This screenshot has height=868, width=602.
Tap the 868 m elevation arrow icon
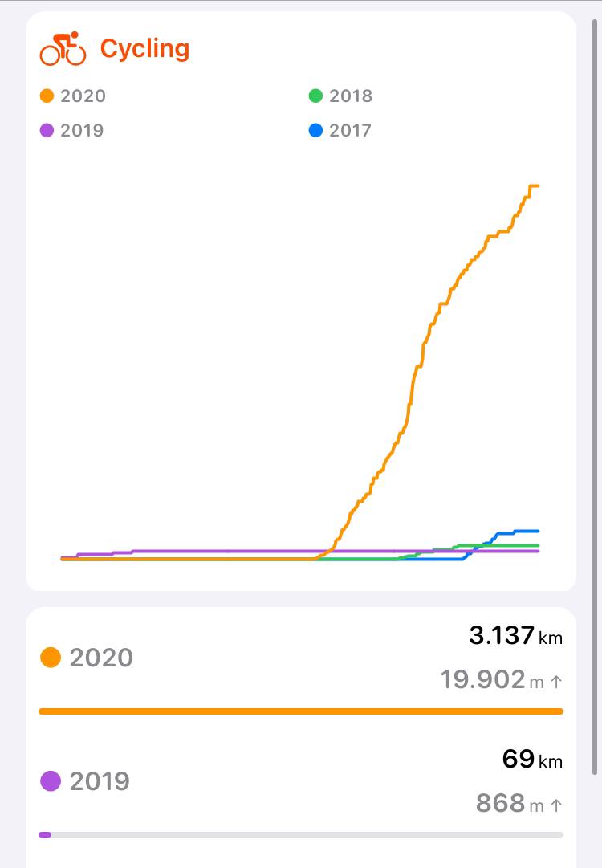(x=556, y=805)
